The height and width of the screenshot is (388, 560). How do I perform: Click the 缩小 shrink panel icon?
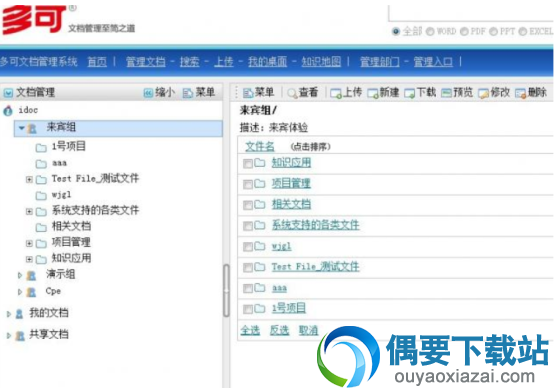[148, 93]
